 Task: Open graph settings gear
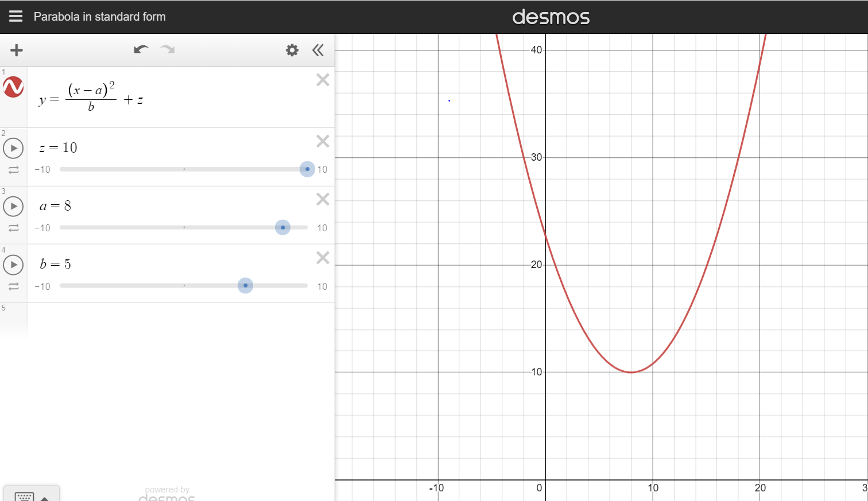point(292,50)
